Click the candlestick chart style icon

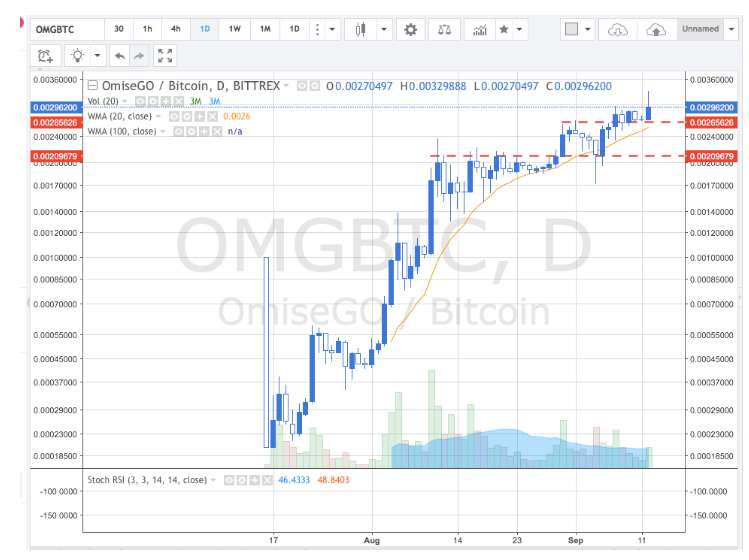point(362,29)
